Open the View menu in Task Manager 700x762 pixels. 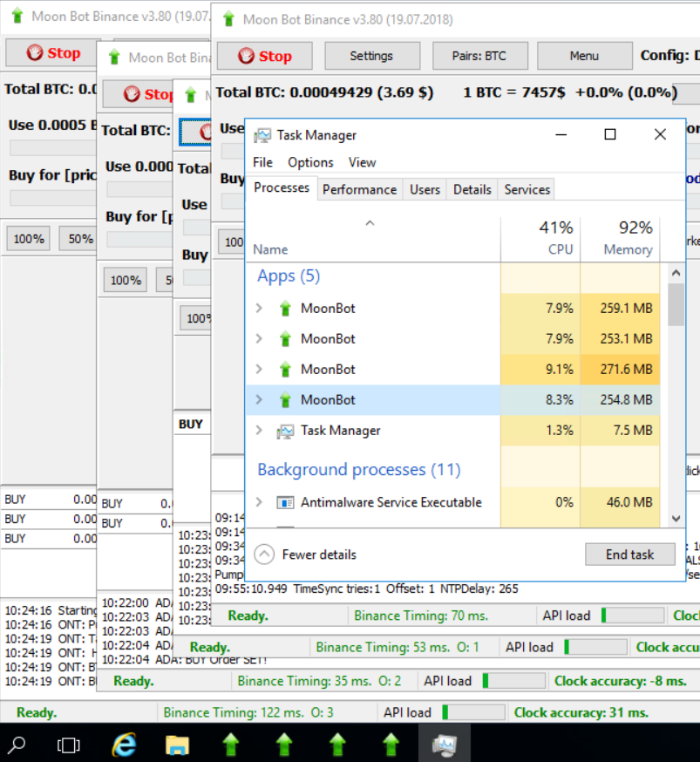pos(362,162)
